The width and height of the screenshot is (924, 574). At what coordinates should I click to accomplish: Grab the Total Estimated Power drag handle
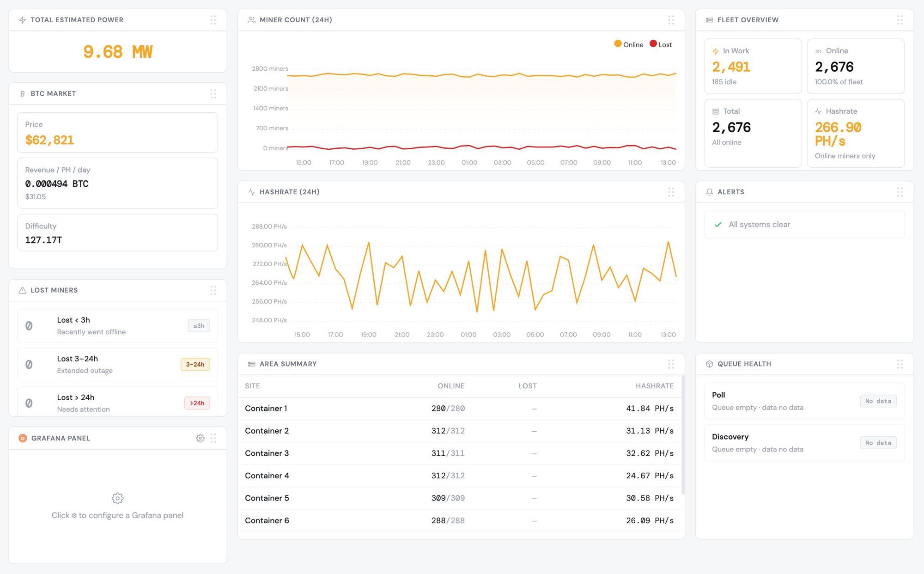click(x=213, y=20)
